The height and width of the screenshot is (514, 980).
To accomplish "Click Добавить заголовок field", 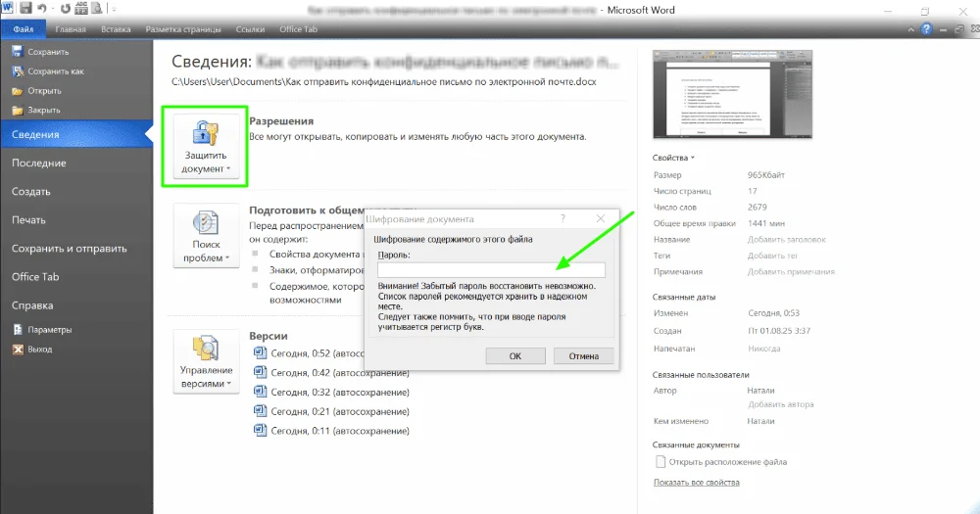I will [787, 240].
